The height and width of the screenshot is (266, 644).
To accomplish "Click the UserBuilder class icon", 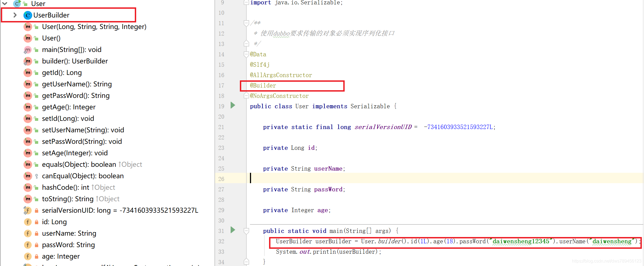I will point(28,15).
